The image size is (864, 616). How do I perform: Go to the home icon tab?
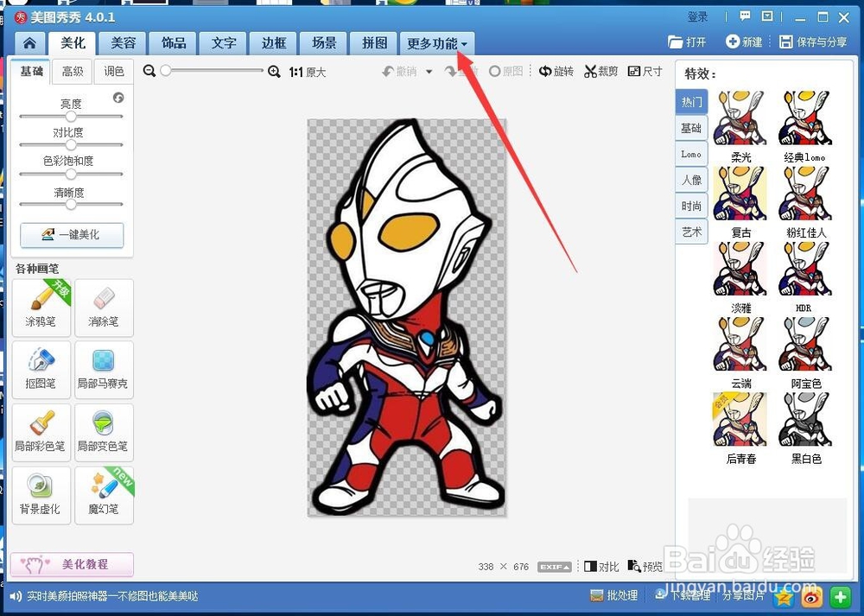tap(29, 43)
